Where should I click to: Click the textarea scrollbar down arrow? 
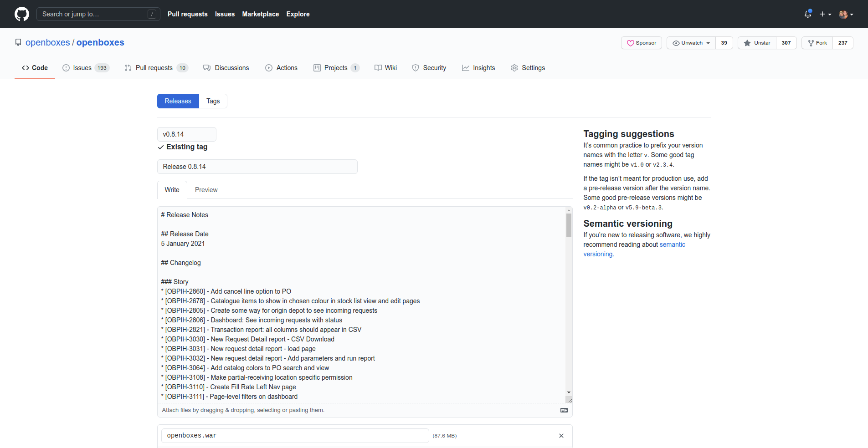569,392
